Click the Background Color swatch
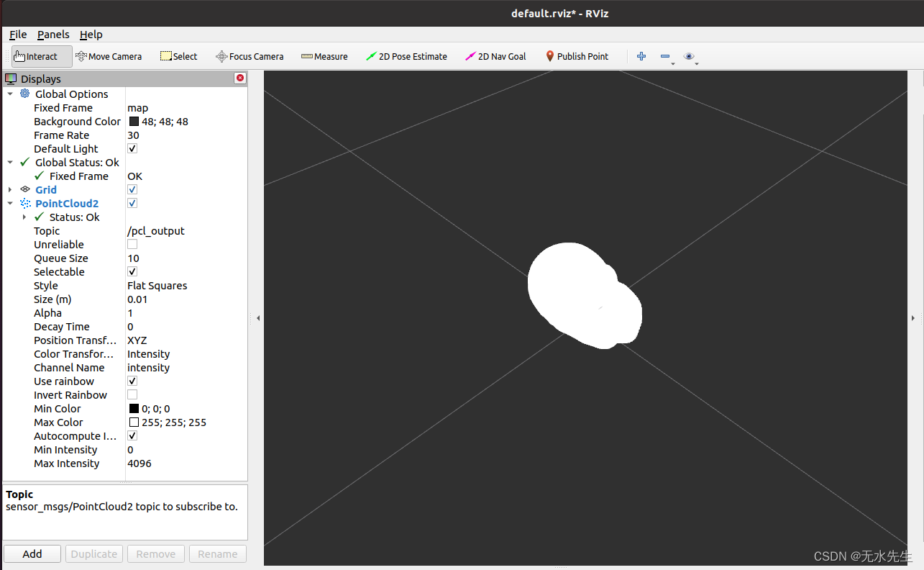 click(134, 122)
